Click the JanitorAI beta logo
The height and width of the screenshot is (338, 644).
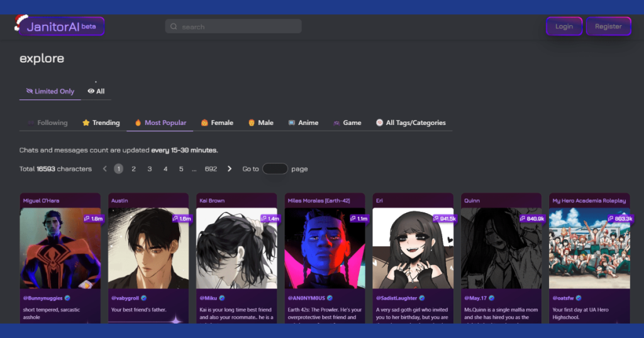60,26
